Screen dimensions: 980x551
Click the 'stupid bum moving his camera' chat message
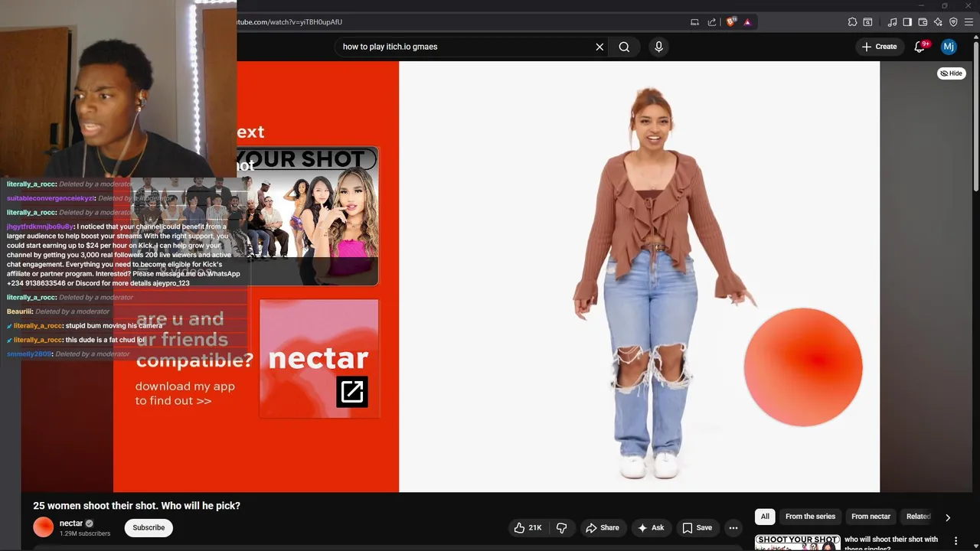pos(114,326)
